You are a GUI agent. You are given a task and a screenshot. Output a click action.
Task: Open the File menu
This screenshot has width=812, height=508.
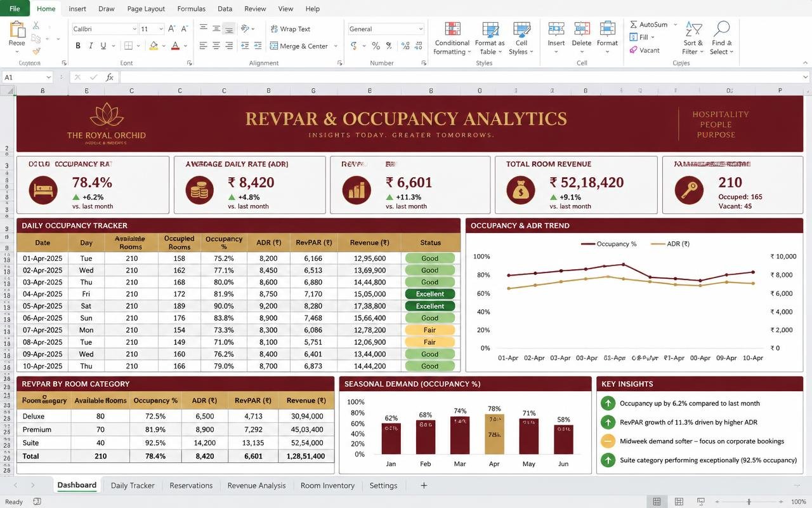coord(15,9)
